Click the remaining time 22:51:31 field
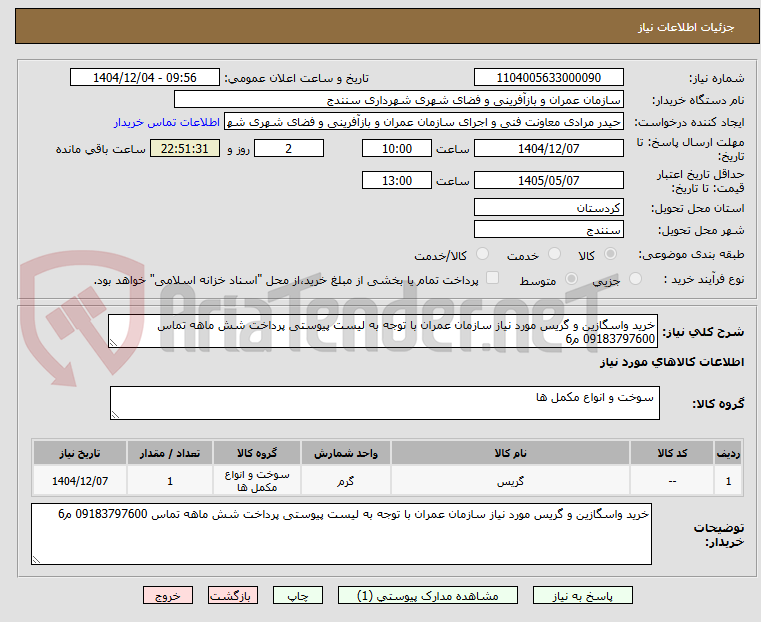Screen dimensions: 761x622 (185, 148)
